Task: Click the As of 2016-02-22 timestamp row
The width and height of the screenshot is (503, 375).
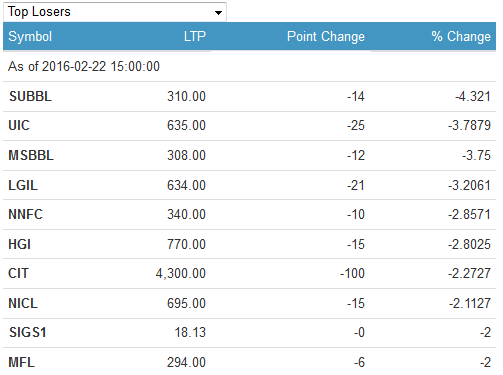Action: [249, 66]
